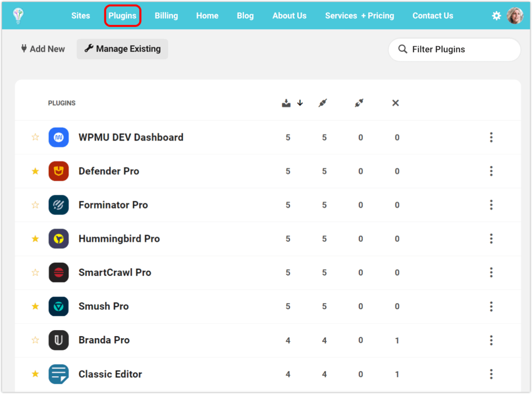Click the Smush Pro plugin name
The image size is (532, 394).
[103, 306]
